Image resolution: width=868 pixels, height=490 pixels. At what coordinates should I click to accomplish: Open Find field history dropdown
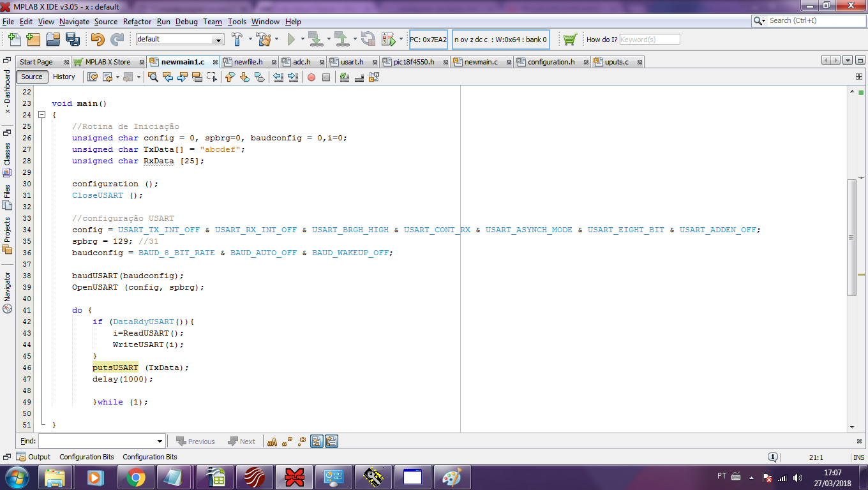coord(160,442)
